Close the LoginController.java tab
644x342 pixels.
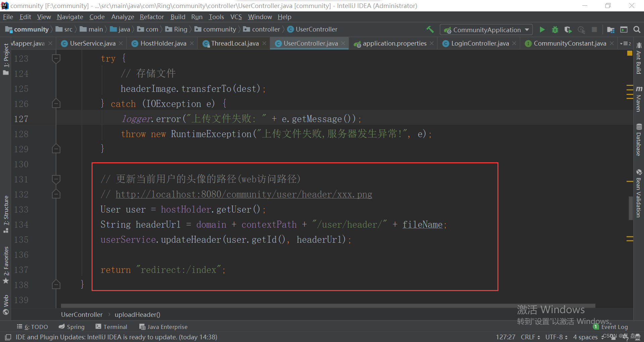point(514,43)
